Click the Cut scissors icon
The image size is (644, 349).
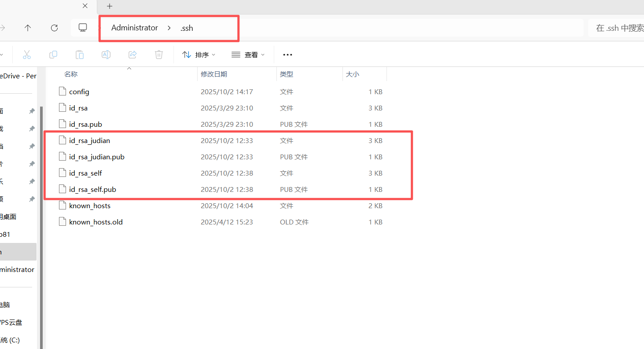coord(27,55)
